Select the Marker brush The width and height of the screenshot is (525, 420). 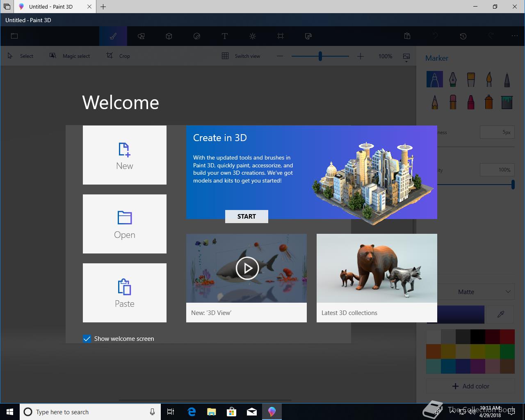pos(435,79)
